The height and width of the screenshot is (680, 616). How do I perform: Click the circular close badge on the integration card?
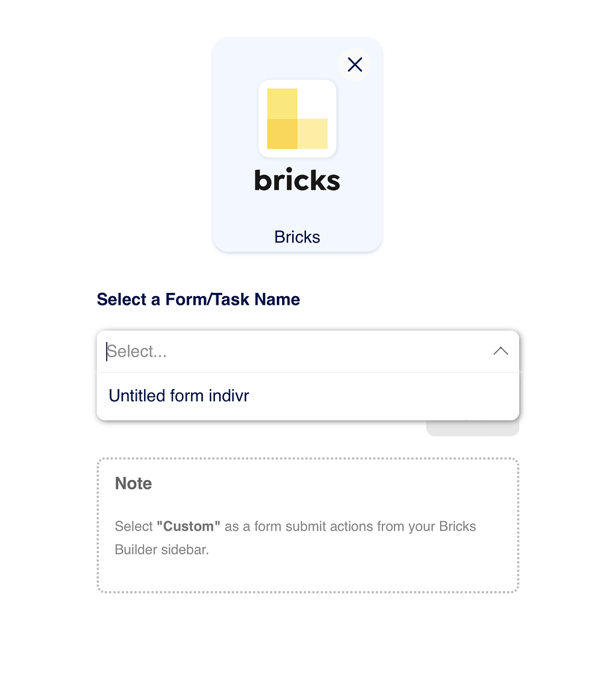pos(354,64)
